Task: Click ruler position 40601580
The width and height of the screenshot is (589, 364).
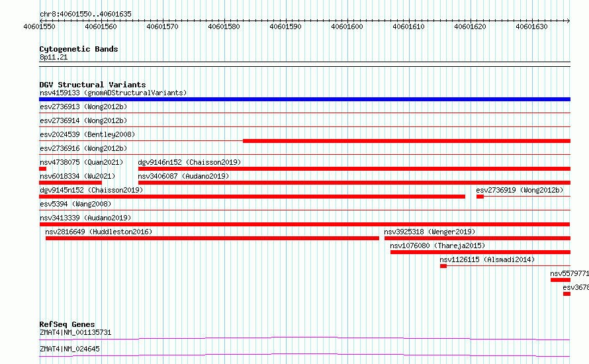Action: click(224, 26)
